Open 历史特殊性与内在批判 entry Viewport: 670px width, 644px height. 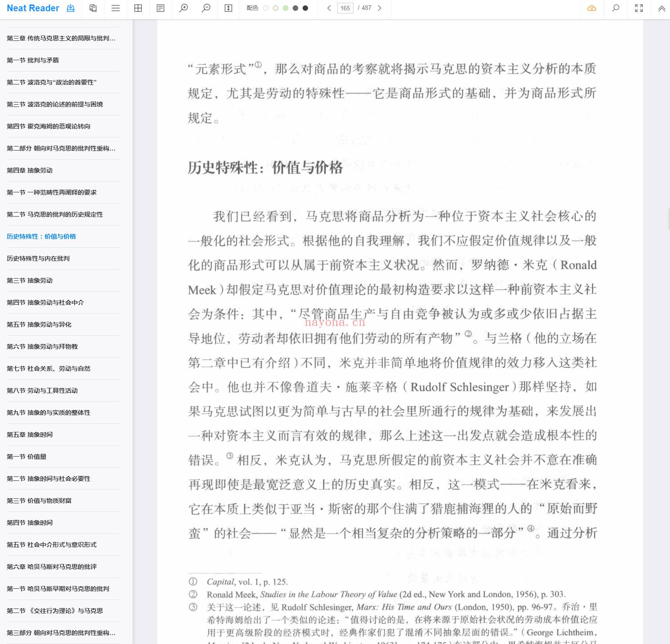38,258
